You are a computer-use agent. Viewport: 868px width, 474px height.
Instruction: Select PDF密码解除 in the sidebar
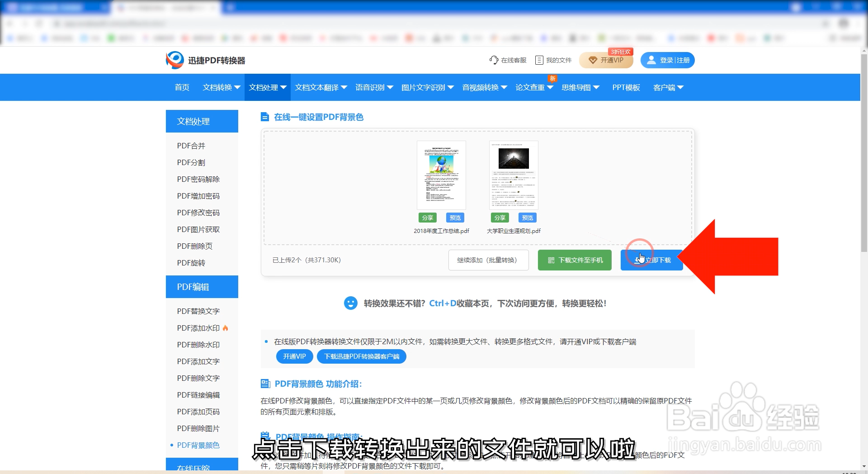(x=198, y=179)
